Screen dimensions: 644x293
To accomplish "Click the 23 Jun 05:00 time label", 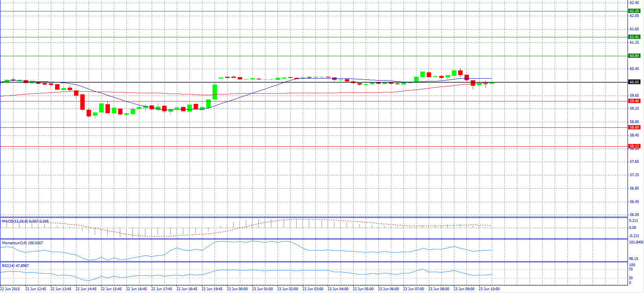I will [x=363, y=289].
